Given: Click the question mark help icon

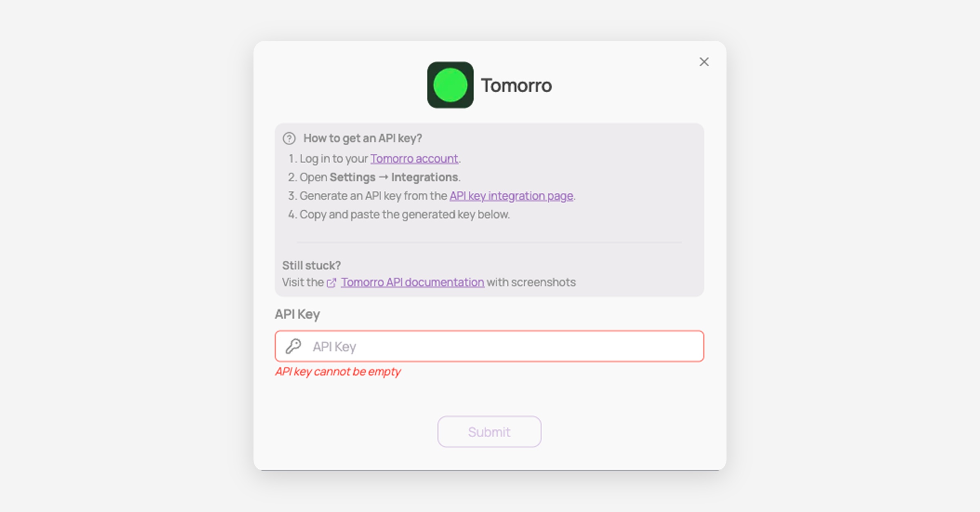Looking at the screenshot, I should click(x=289, y=138).
